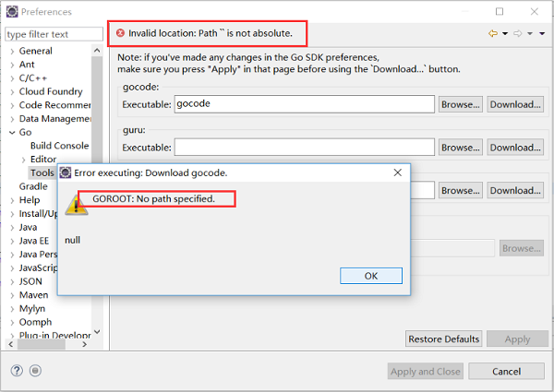Click OK in the error dialog

click(x=371, y=276)
